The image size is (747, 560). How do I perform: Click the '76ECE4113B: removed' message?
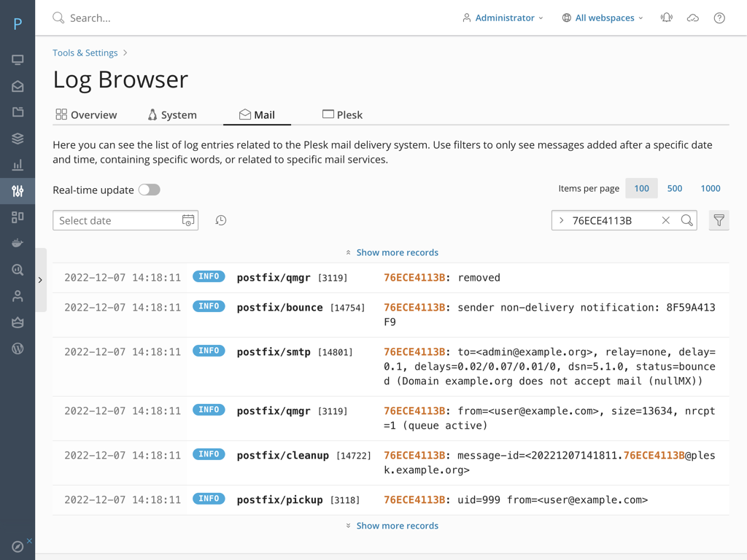coord(442,278)
